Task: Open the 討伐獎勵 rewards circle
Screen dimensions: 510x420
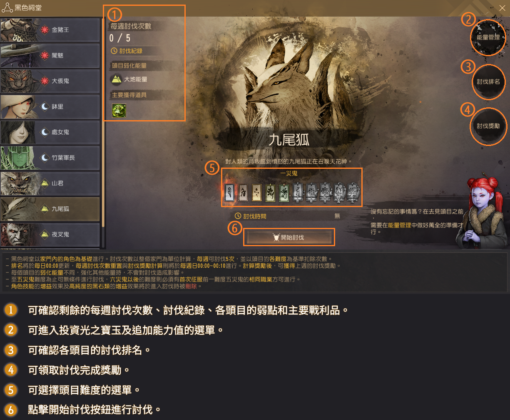Action: pos(488,126)
